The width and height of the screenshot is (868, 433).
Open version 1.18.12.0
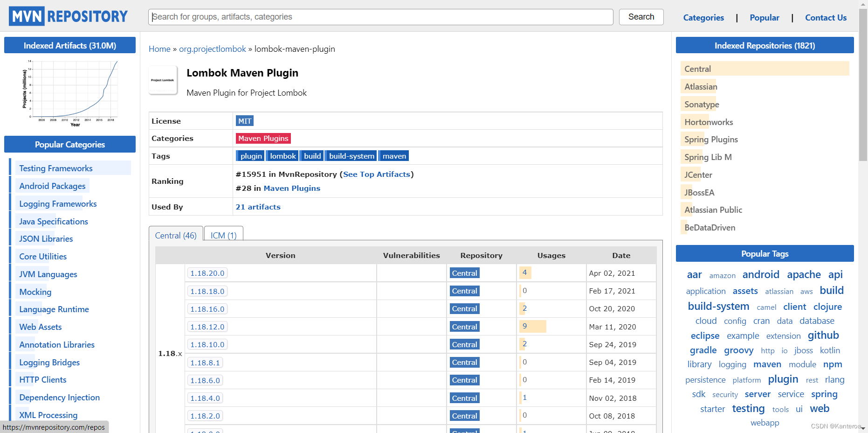[207, 327]
